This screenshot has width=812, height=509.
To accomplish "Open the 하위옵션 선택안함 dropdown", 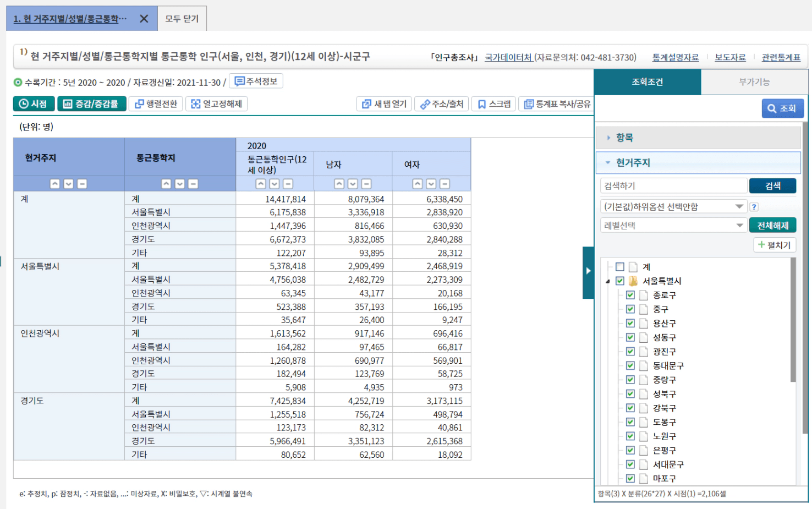I will 673,206.
